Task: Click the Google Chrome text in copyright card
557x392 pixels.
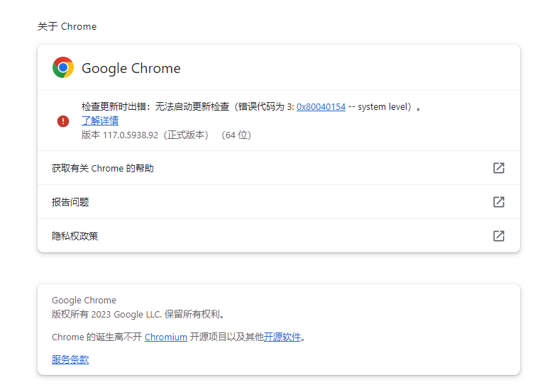Action: (x=84, y=300)
